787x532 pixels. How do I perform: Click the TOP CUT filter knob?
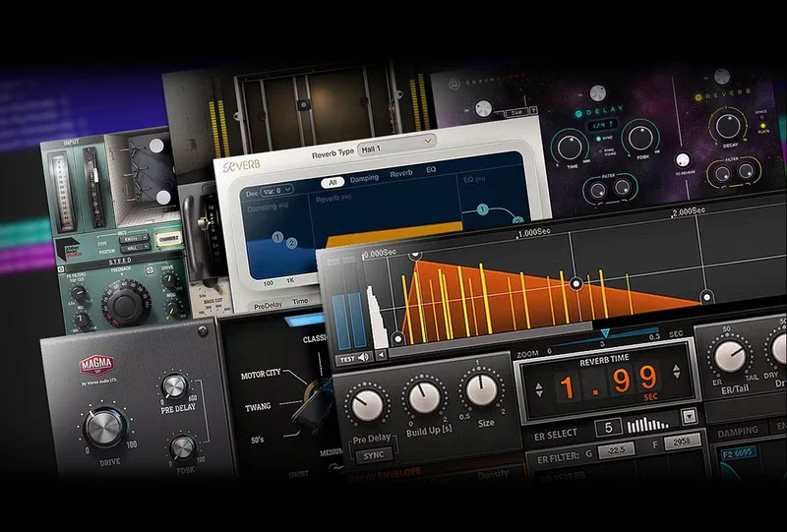point(79,293)
